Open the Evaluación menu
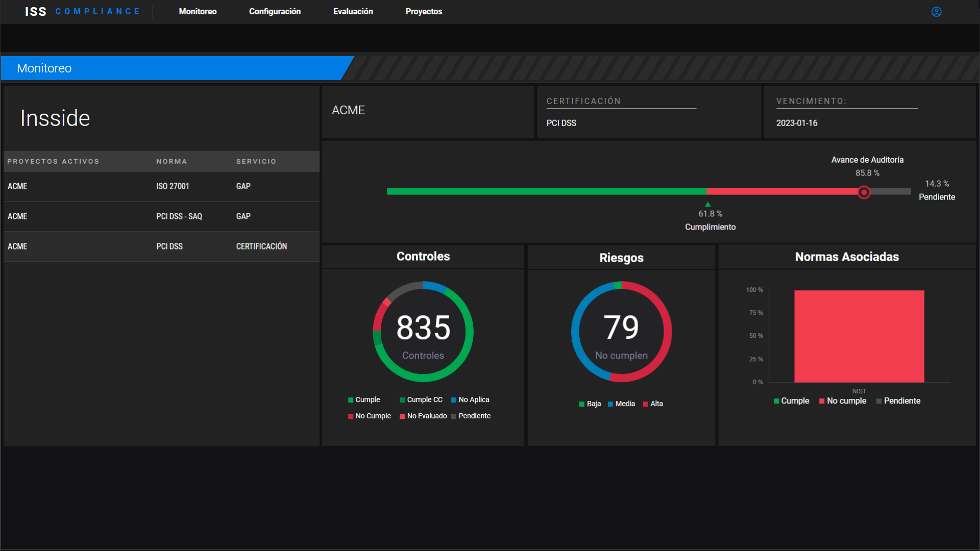Screen dimensions: 980x551 353,12
